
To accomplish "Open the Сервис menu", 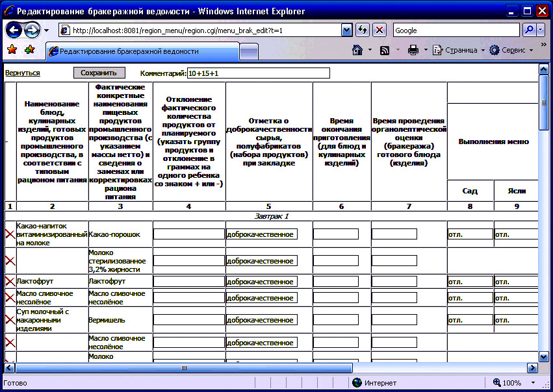I will 511,50.
